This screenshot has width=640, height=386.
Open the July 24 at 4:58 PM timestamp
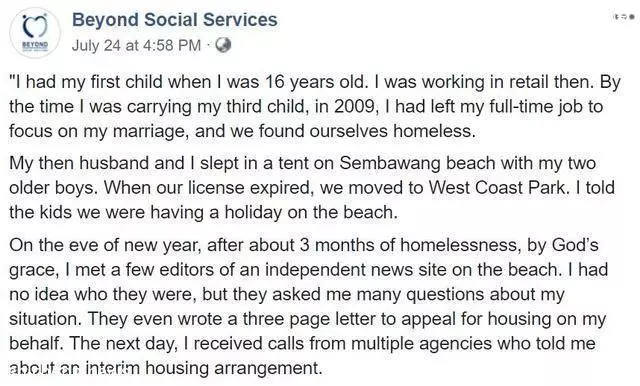[136, 45]
